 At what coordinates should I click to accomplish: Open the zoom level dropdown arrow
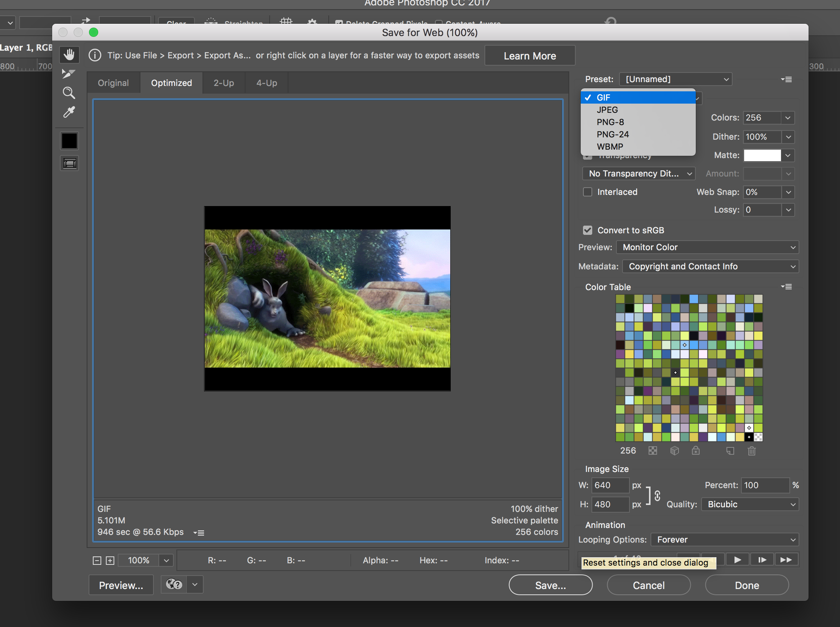pyautogui.click(x=166, y=561)
